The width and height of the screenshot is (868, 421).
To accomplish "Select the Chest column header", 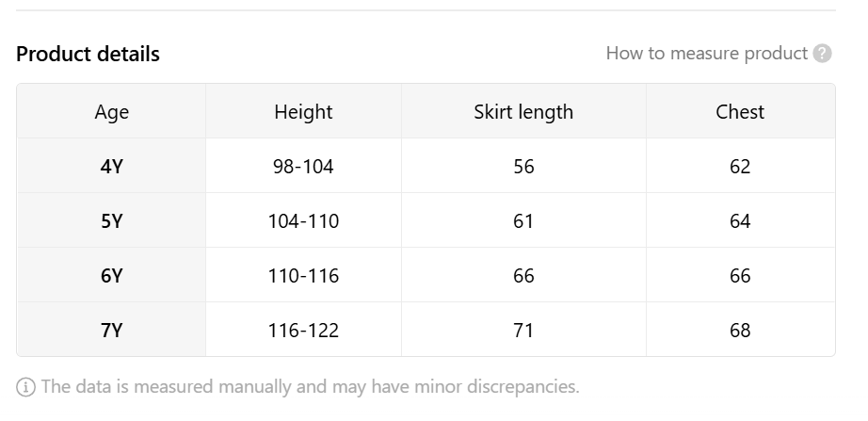I will tap(740, 112).
